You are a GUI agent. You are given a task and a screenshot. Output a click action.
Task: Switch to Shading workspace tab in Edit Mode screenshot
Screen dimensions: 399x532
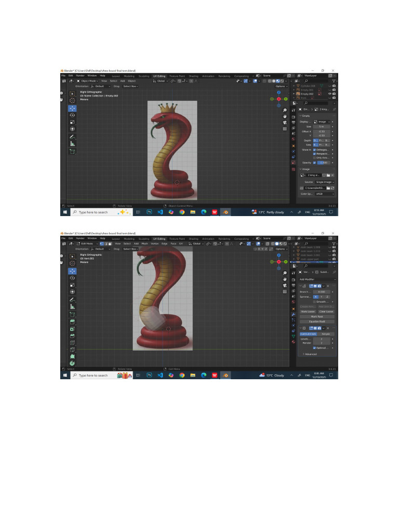click(193, 238)
